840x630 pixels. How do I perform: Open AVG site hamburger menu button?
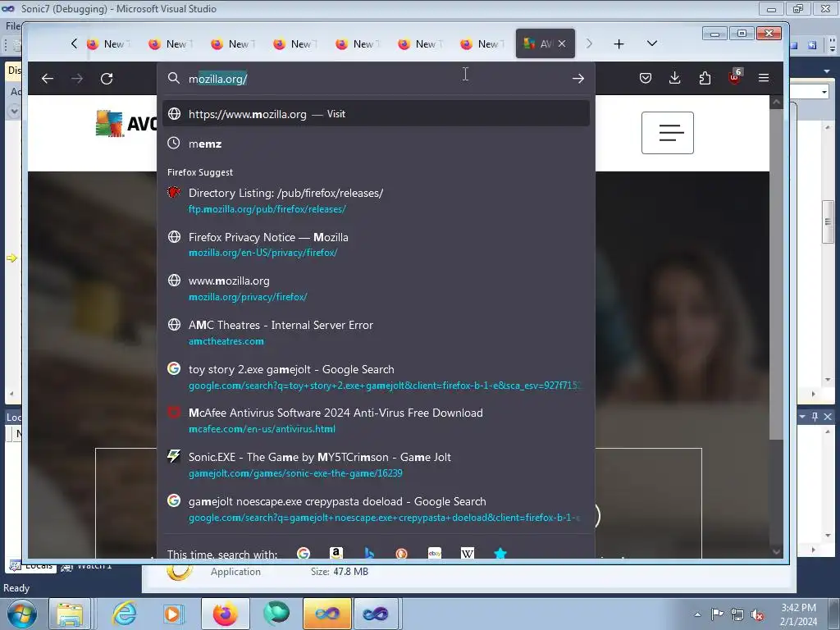click(668, 133)
